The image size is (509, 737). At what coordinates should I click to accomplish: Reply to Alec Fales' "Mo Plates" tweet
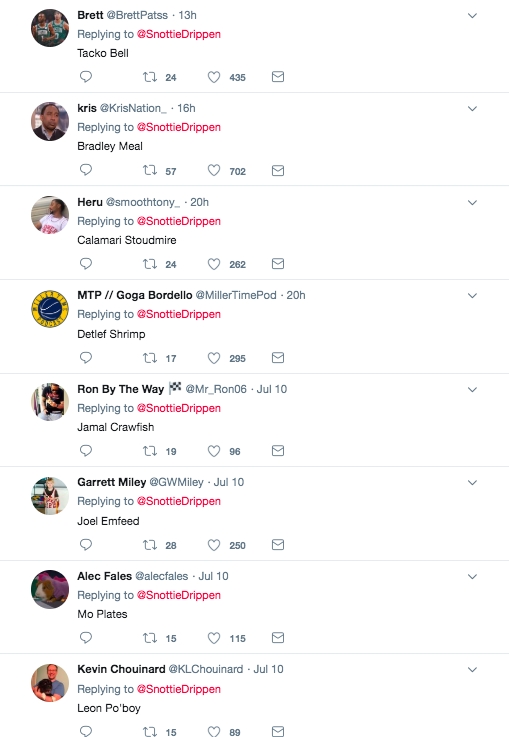click(x=86, y=638)
